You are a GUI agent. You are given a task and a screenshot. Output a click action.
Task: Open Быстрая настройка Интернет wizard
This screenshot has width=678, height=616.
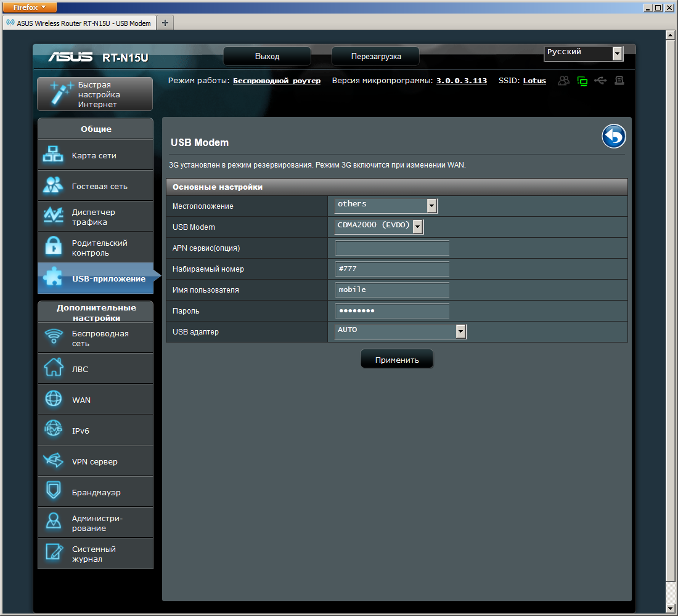pos(95,94)
